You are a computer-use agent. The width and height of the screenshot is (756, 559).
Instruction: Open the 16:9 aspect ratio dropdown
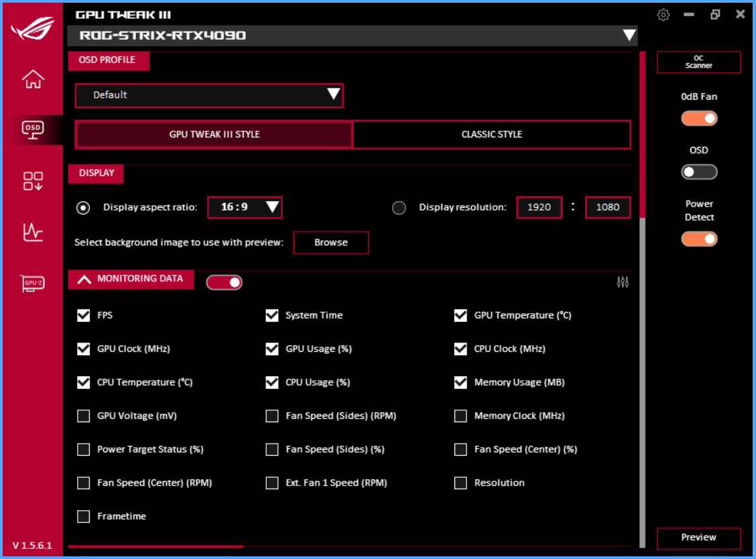point(245,207)
